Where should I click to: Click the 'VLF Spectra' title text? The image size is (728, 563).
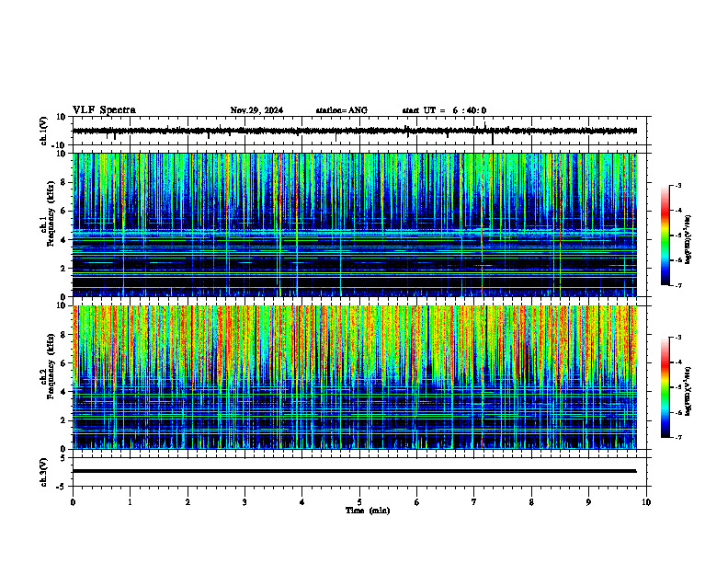click(x=104, y=110)
